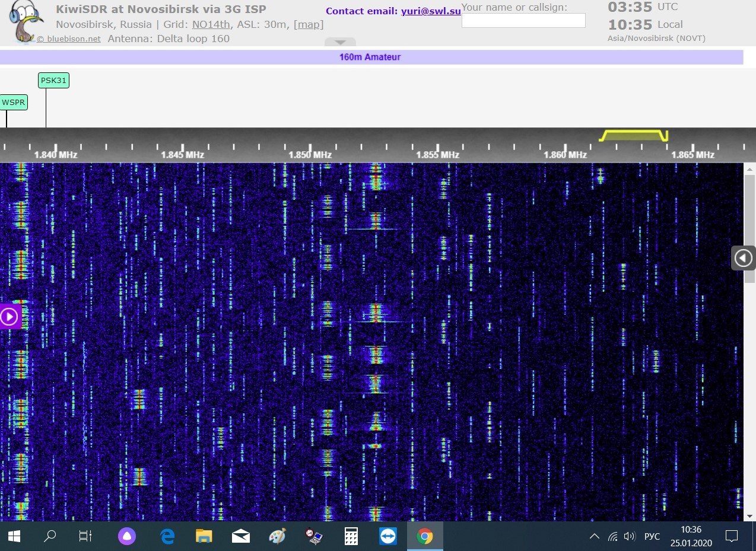Show the hidden control panel using right arrow
Screen dimensions: 756x551
point(743,258)
